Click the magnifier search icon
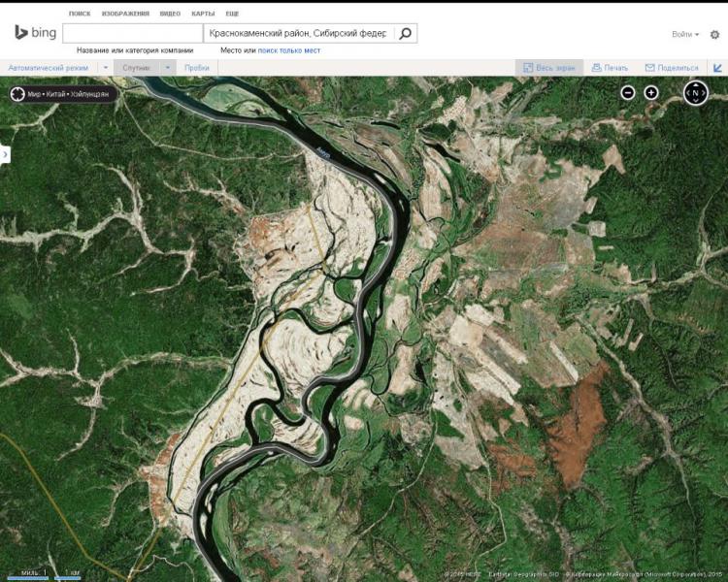Viewport: 728px width, 582px height. click(x=405, y=33)
